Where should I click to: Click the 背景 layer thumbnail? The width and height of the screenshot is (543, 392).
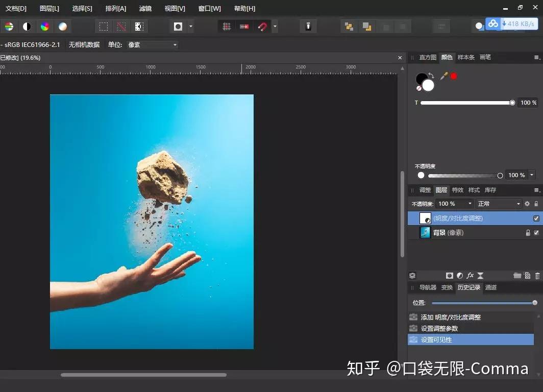[x=425, y=232]
